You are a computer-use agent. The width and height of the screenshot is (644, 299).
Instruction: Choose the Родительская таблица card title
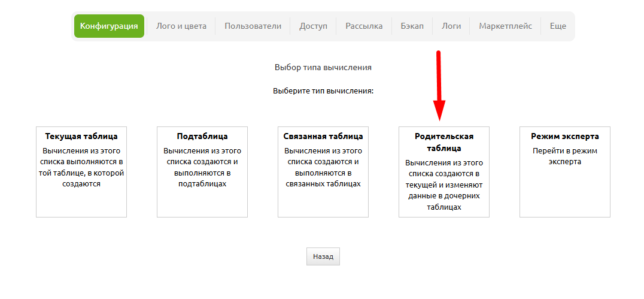tap(444, 142)
